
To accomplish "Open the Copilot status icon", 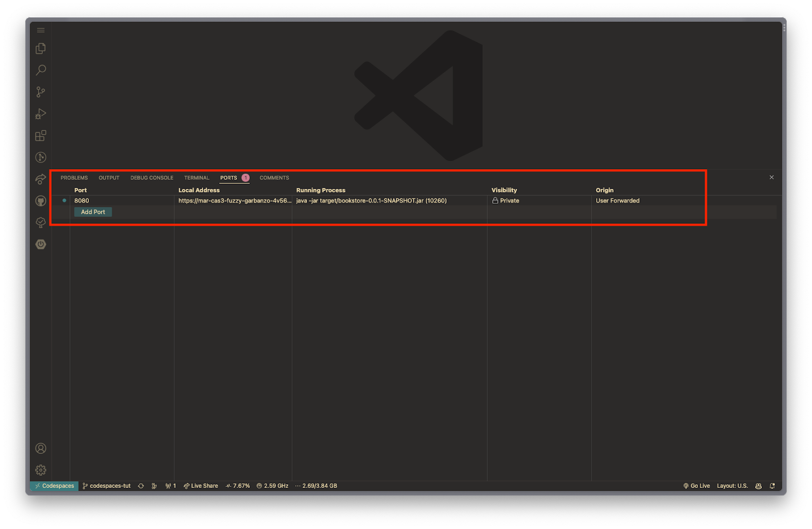I will point(758,486).
